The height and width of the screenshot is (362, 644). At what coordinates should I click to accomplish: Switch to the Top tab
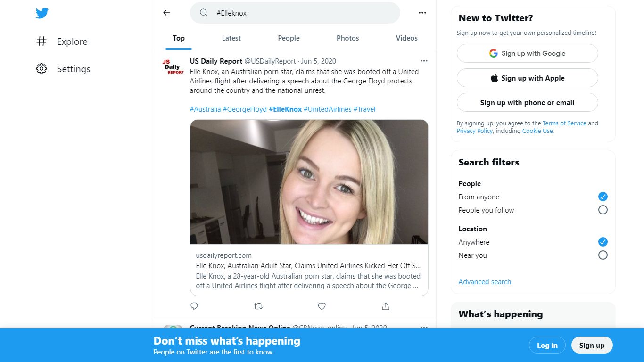179,38
